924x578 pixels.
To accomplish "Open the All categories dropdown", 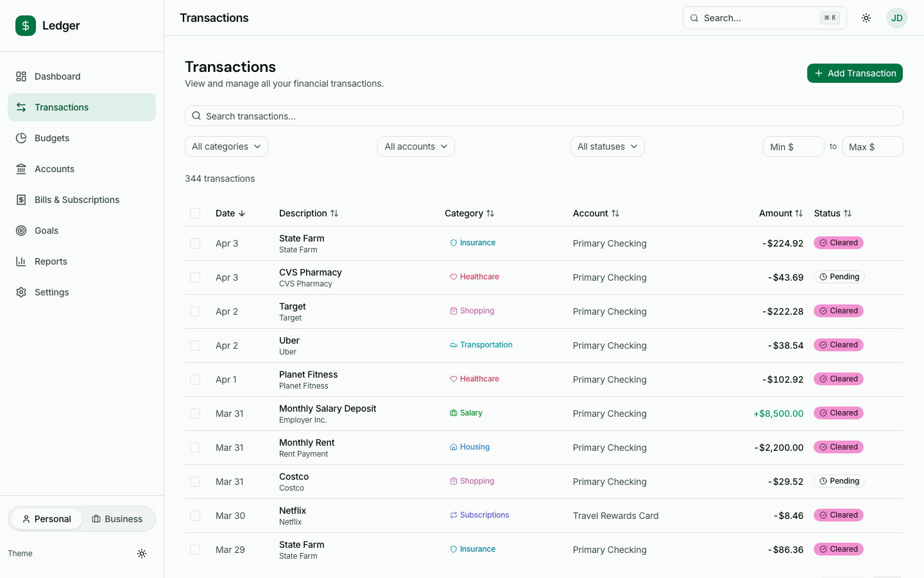I will [x=226, y=146].
